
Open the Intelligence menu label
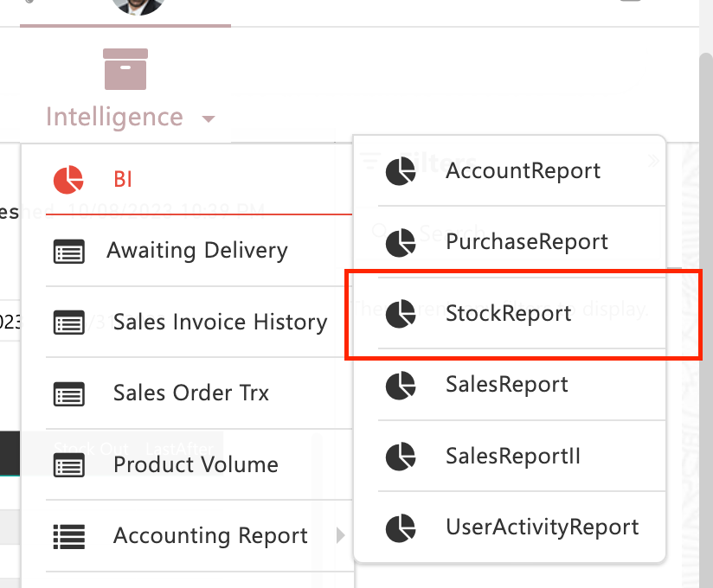coord(114,118)
